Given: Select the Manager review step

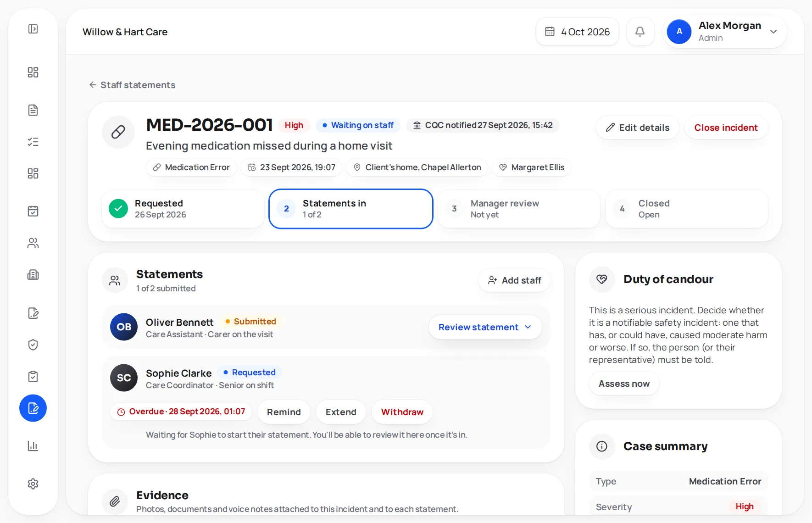Looking at the screenshot, I should [519, 209].
